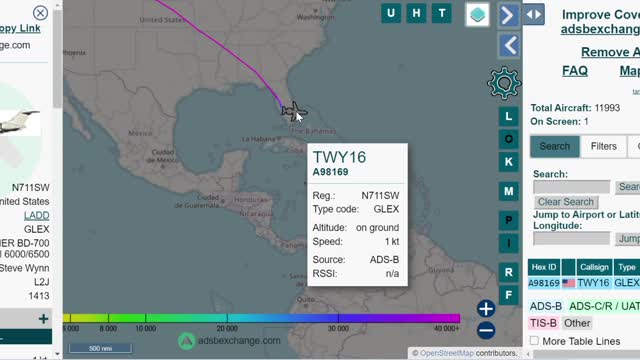Enable More Table Lines checkbox
Viewport: 640px width, 360px height.
pos(534,340)
